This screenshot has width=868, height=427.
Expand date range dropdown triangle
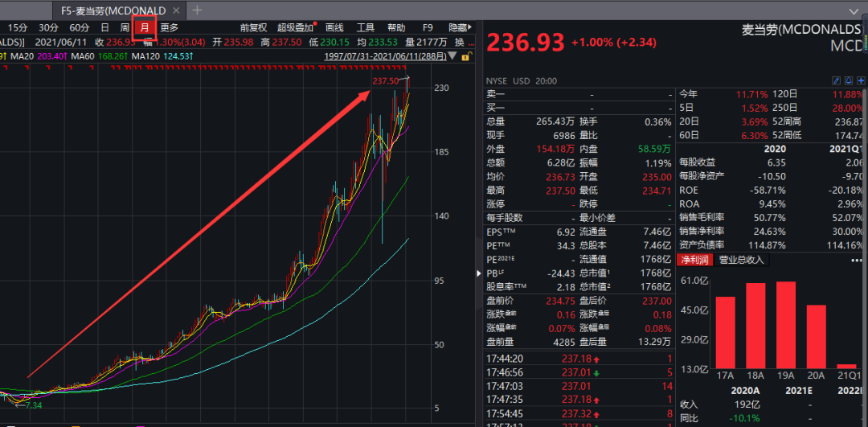point(452,56)
